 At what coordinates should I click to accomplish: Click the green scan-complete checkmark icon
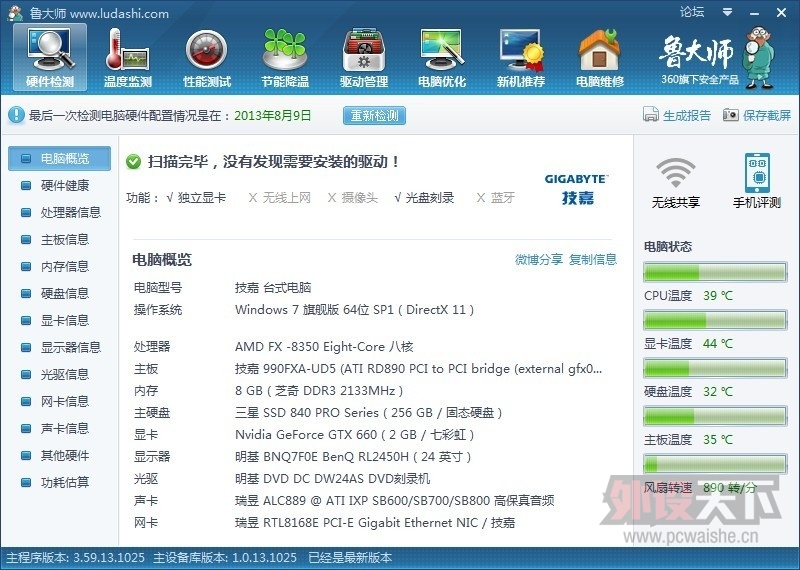(133, 162)
